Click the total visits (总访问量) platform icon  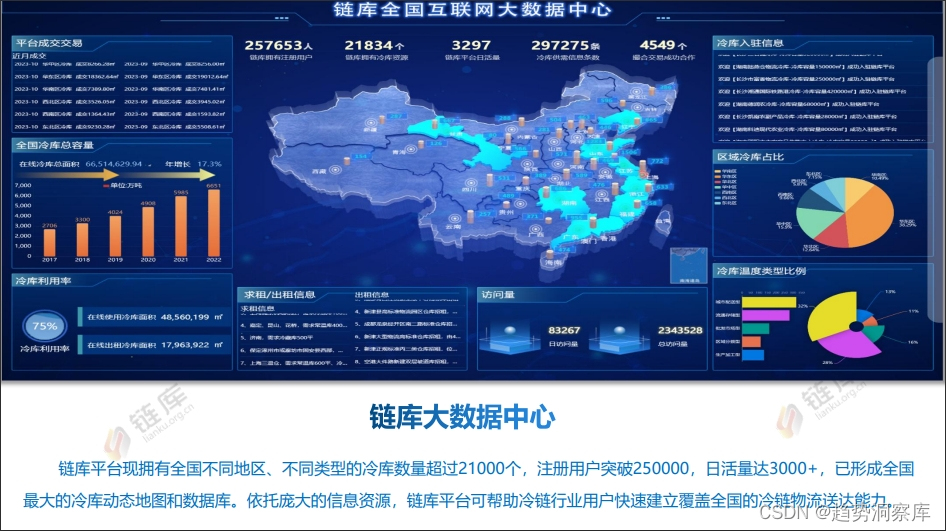point(619,339)
